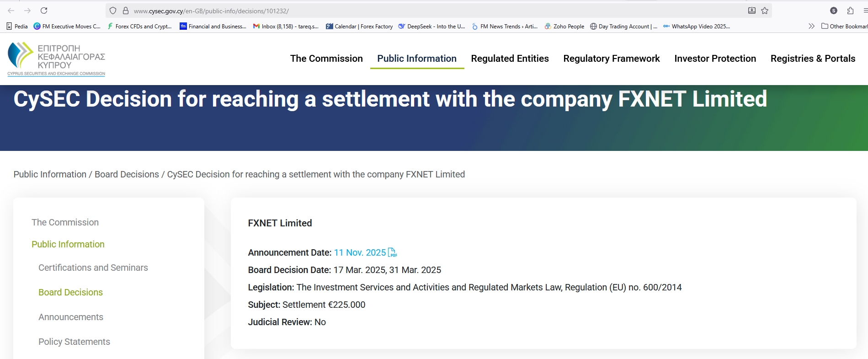Image resolution: width=868 pixels, height=359 pixels.
Task: Open Announcements in the sidebar
Action: tap(71, 317)
